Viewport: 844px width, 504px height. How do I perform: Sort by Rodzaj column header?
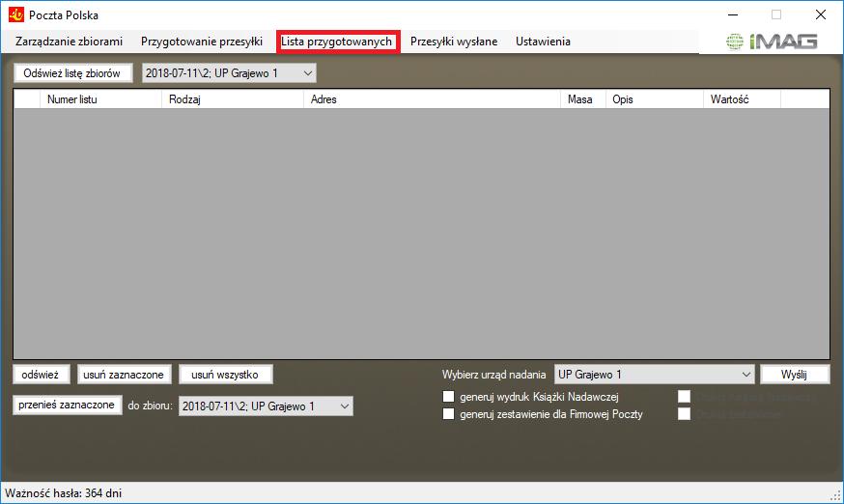pyautogui.click(x=233, y=99)
